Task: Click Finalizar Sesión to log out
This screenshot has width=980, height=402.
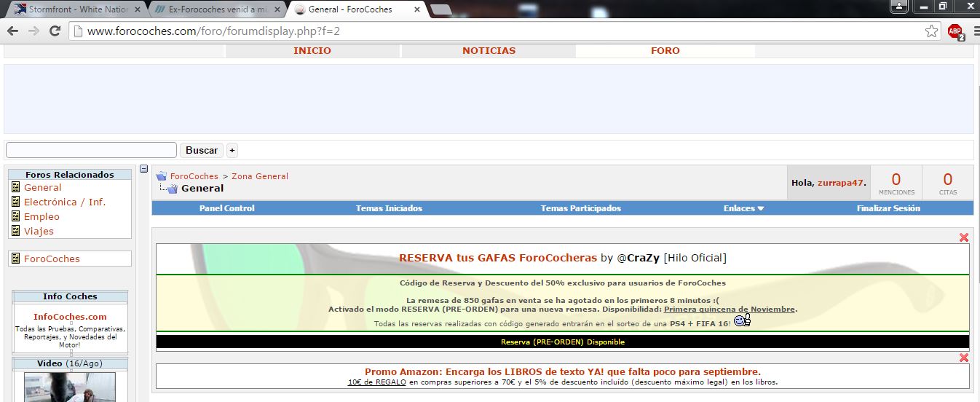Action: click(888, 208)
